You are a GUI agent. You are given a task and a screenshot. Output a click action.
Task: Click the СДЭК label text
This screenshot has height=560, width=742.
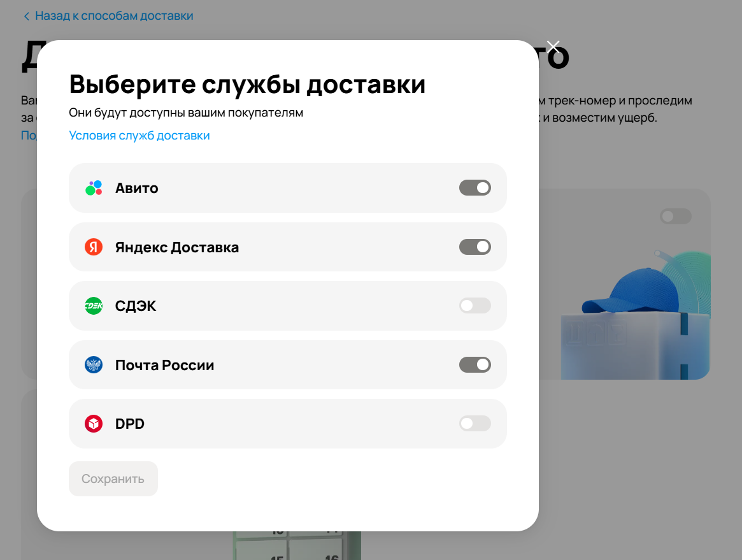(x=136, y=306)
